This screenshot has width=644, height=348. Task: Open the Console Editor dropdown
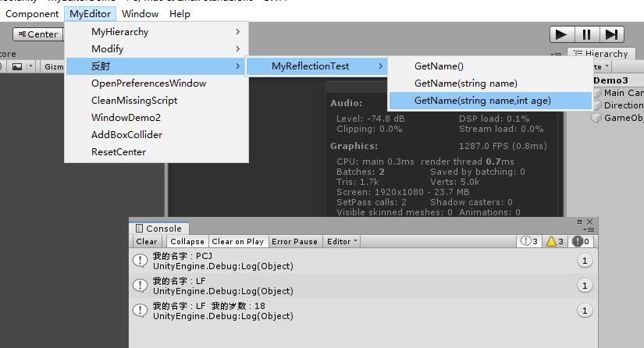pyautogui.click(x=342, y=241)
